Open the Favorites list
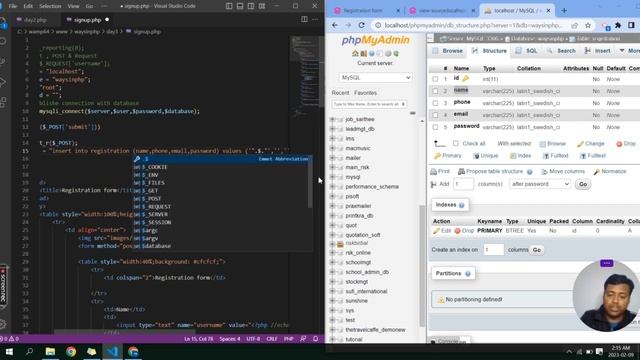The height and width of the screenshot is (360, 640). click(365, 93)
